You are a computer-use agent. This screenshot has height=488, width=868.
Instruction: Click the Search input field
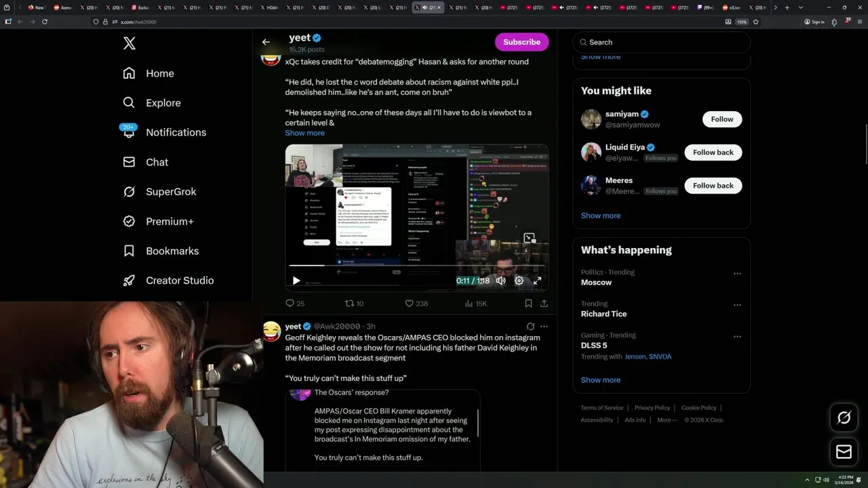(x=662, y=42)
